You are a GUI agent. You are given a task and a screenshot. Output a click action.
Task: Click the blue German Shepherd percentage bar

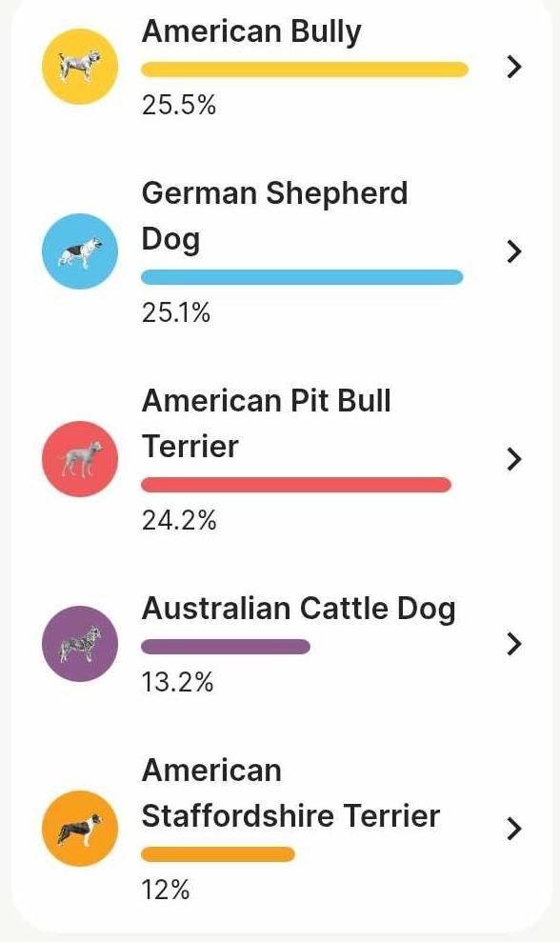[302, 277]
